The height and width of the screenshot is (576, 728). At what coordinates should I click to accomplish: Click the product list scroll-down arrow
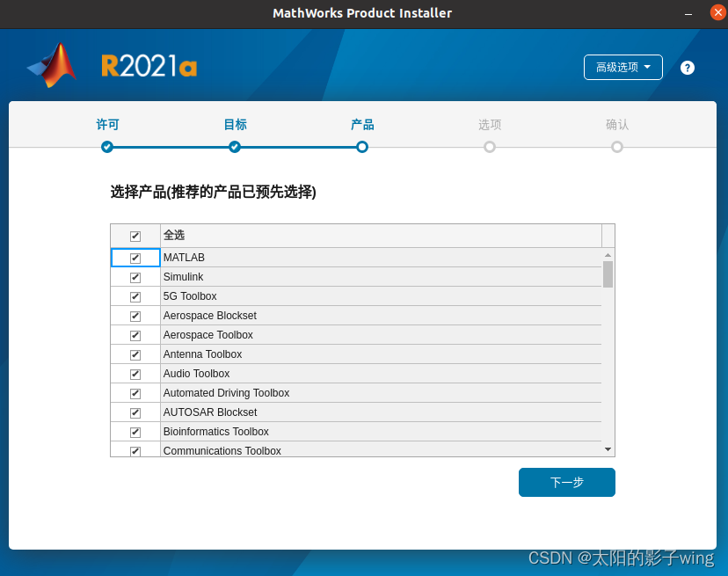click(x=608, y=449)
